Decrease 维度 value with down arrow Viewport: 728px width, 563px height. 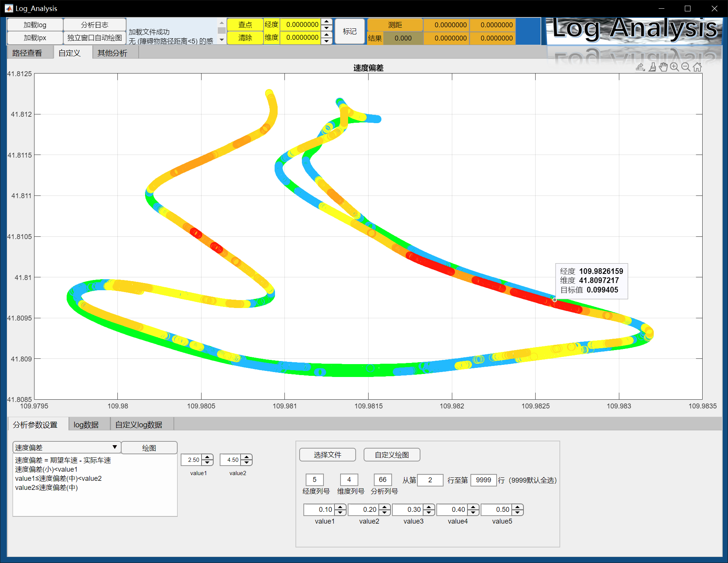tap(327, 41)
